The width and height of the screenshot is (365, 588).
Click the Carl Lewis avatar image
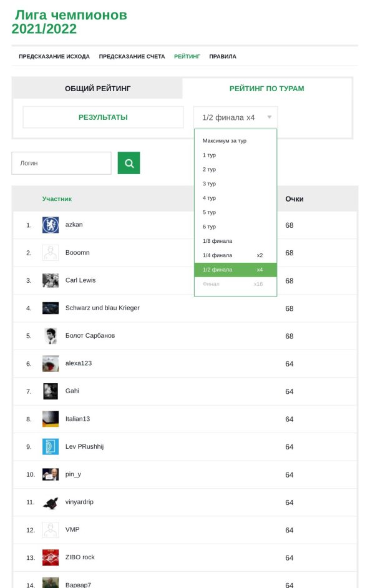tap(50, 280)
